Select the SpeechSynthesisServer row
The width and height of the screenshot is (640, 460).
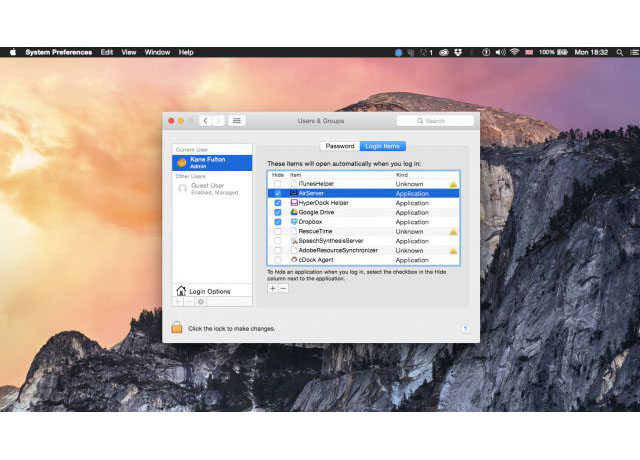coord(363,241)
